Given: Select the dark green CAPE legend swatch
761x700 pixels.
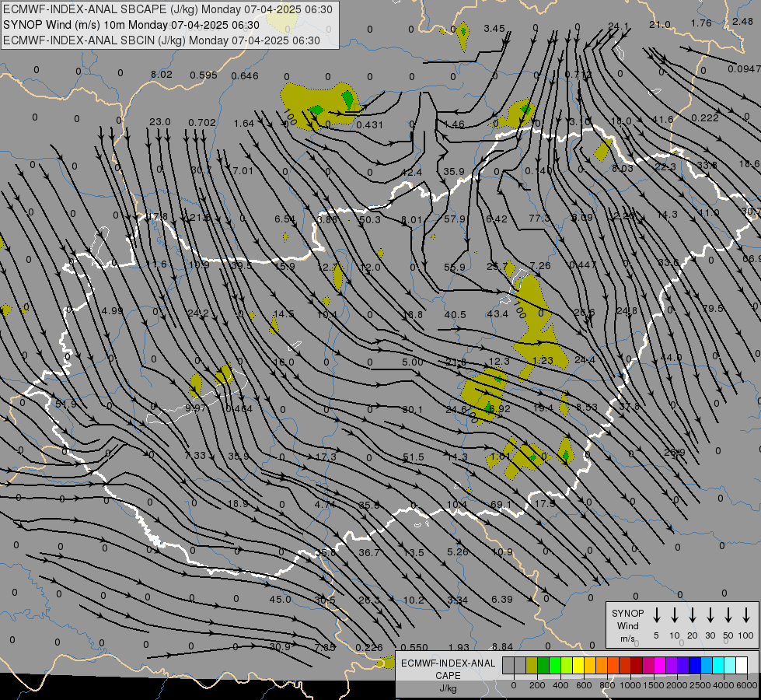Looking at the screenshot, I should [x=543, y=666].
